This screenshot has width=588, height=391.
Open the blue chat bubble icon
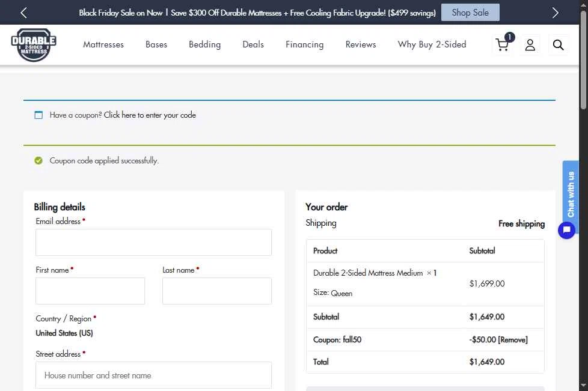click(x=566, y=230)
